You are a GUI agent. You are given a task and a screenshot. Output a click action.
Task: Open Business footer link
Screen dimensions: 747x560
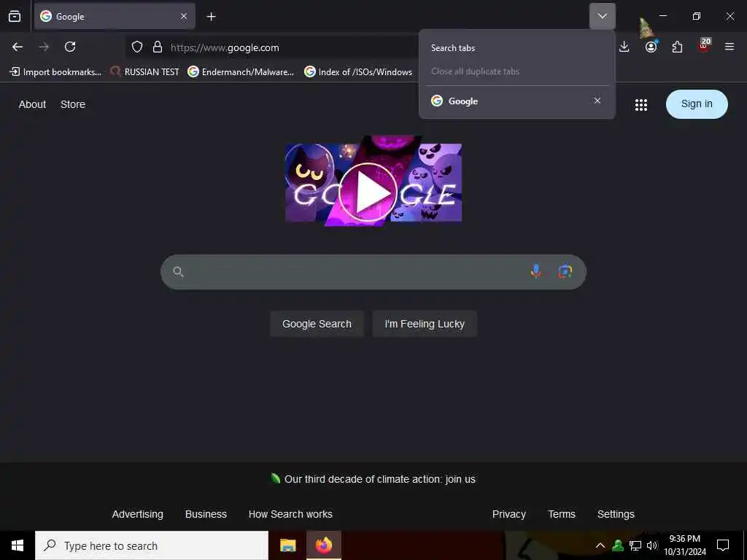click(x=206, y=514)
